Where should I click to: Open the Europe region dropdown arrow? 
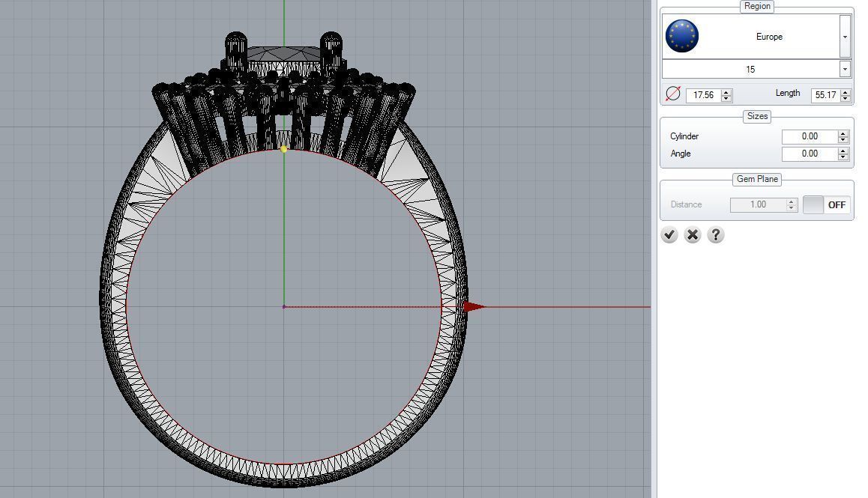click(x=845, y=37)
